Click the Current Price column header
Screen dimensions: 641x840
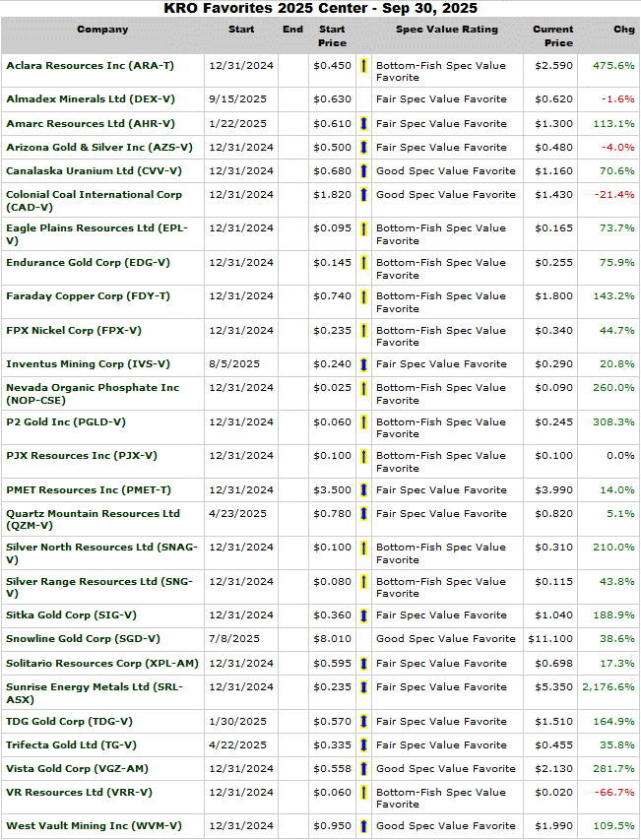point(553,35)
